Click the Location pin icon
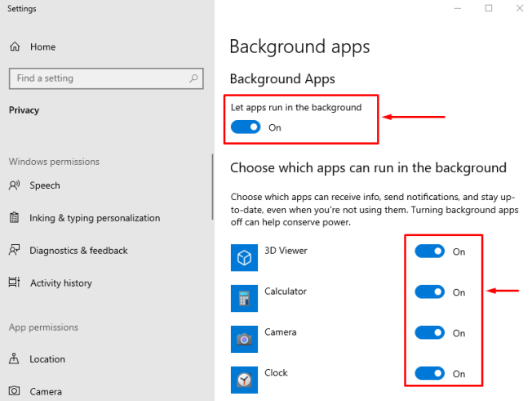This screenshot has width=532, height=401. [x=14, y=359]
